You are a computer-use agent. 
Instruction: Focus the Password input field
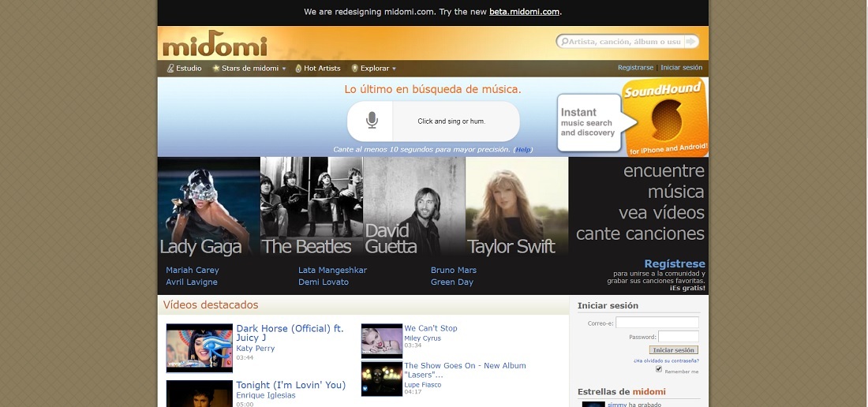[x=678, y=336]
